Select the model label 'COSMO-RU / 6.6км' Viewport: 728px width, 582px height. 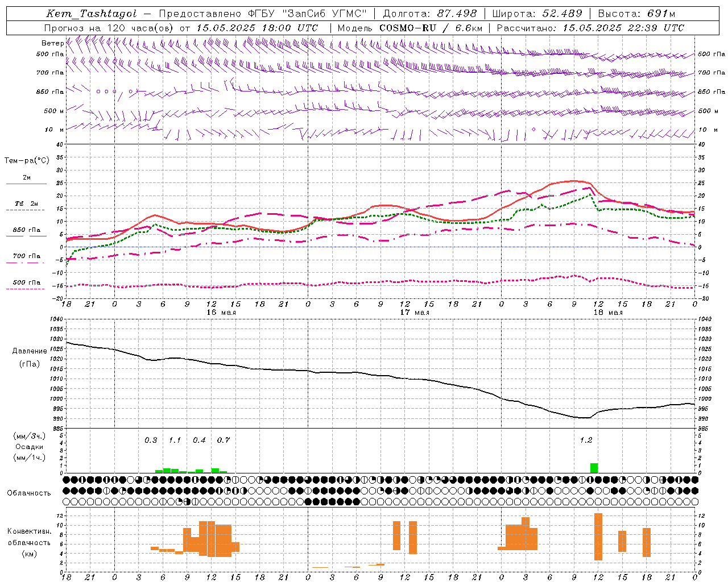[431, 28]
